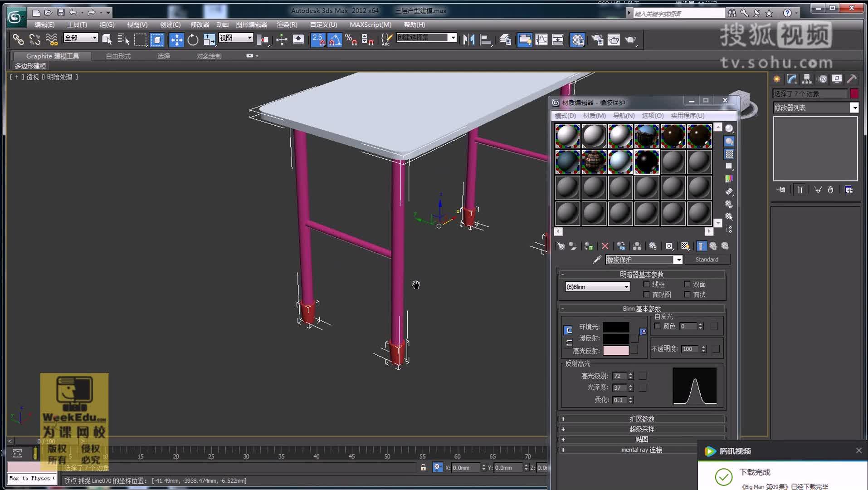This screenshot has width=868, height=490.
Task: Open the material name dropdown showing 橡胶保护
Action: (x=679, y=259)
